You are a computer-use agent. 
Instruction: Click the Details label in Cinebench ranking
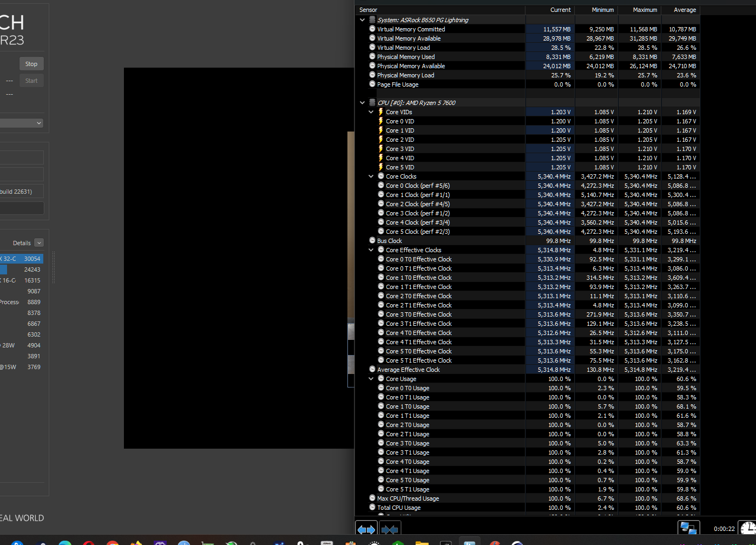pyautogui.click(x=22, y=243)
